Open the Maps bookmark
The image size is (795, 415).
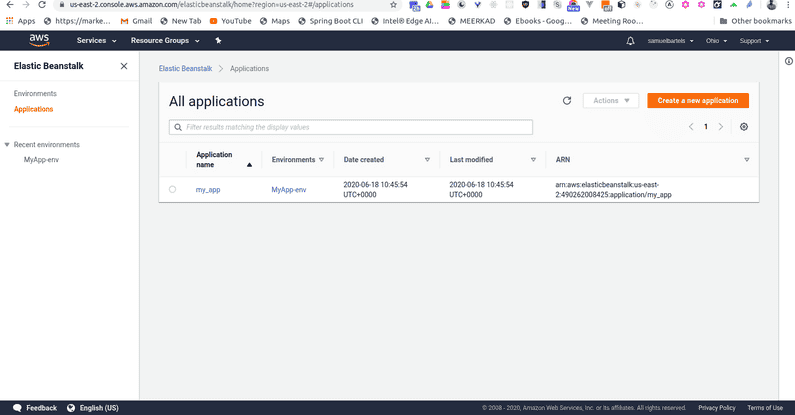click(x=274, y=21)
